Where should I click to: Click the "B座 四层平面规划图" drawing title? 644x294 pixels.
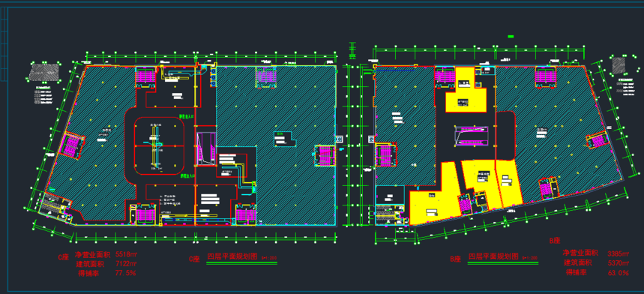(x=495, y=257)
